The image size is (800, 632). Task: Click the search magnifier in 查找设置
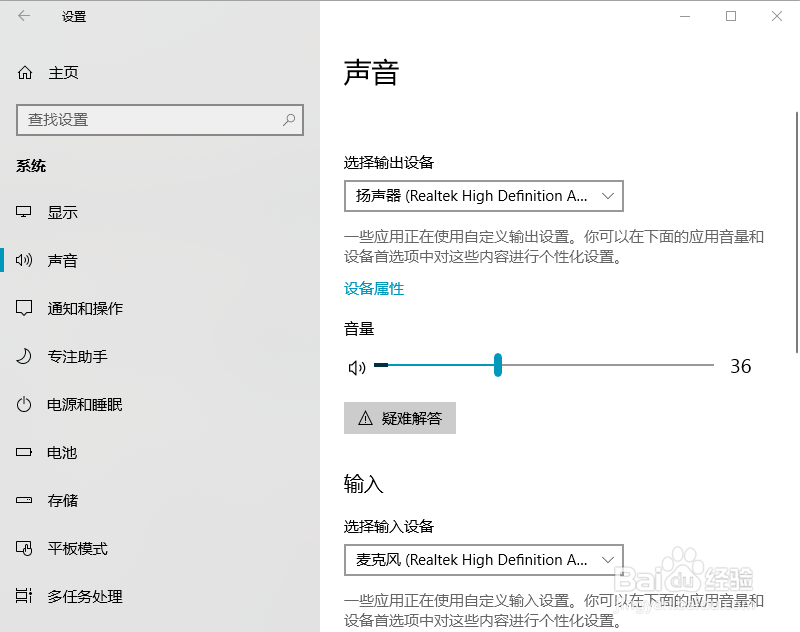pos(288,120)
